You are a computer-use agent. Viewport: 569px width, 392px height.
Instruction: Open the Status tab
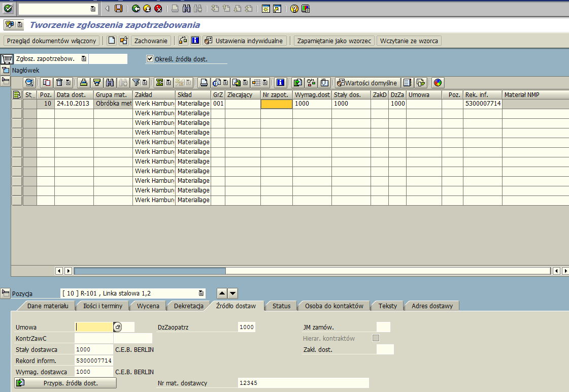pos(282,306)
